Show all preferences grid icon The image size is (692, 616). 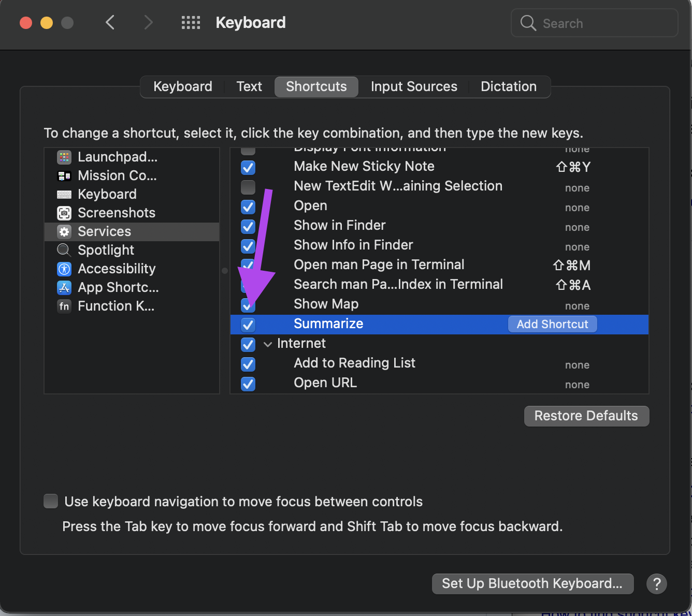point(191,23)
